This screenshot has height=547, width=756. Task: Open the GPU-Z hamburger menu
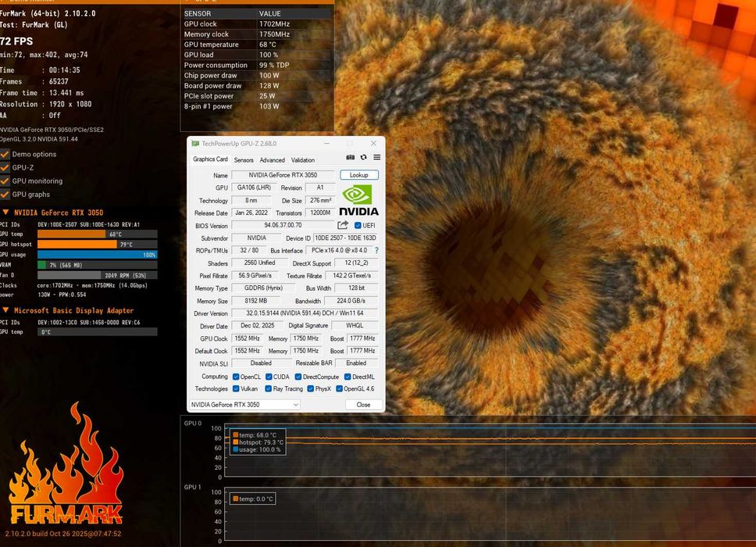(377, 157)
